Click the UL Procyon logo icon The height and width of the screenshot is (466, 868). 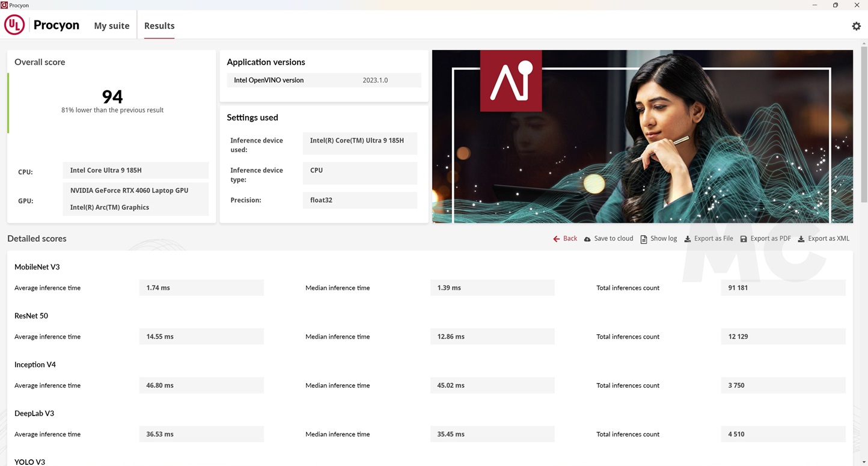click(14, 25)
